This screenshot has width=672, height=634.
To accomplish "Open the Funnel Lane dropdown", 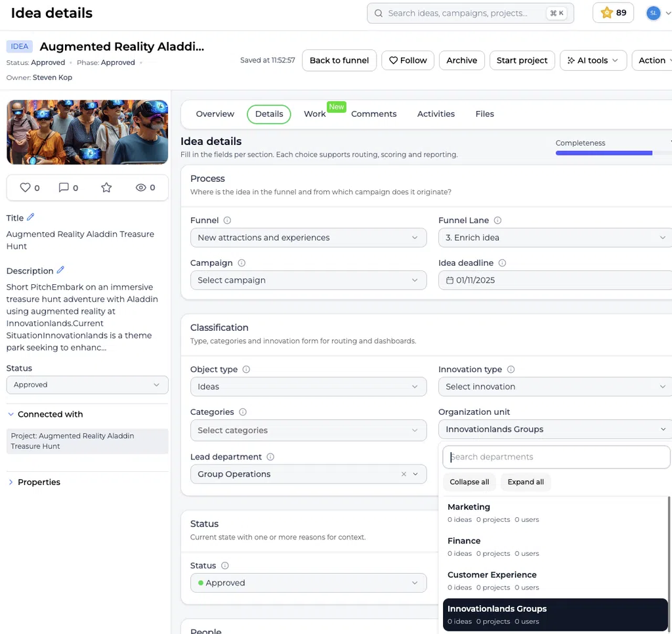I will (x=555, y=238).
